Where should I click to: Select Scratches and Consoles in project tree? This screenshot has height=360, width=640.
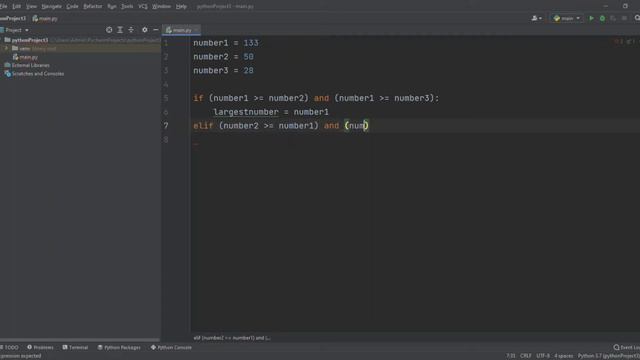[x=34, y=74]
